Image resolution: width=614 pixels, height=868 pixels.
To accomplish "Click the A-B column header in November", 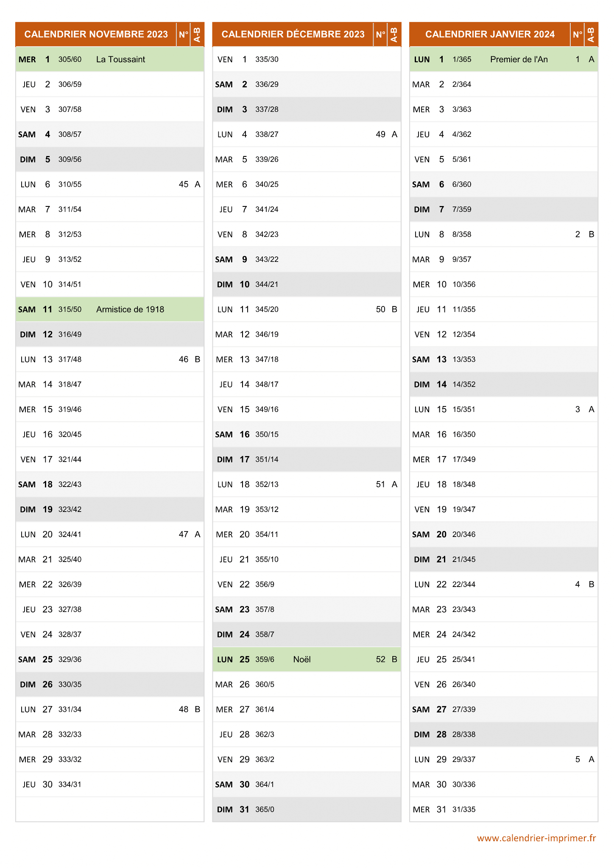I will click(197, 34).
